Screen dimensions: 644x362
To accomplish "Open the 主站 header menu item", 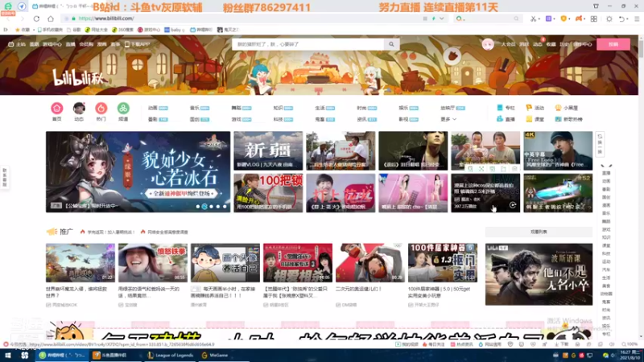I will (17, 44).
